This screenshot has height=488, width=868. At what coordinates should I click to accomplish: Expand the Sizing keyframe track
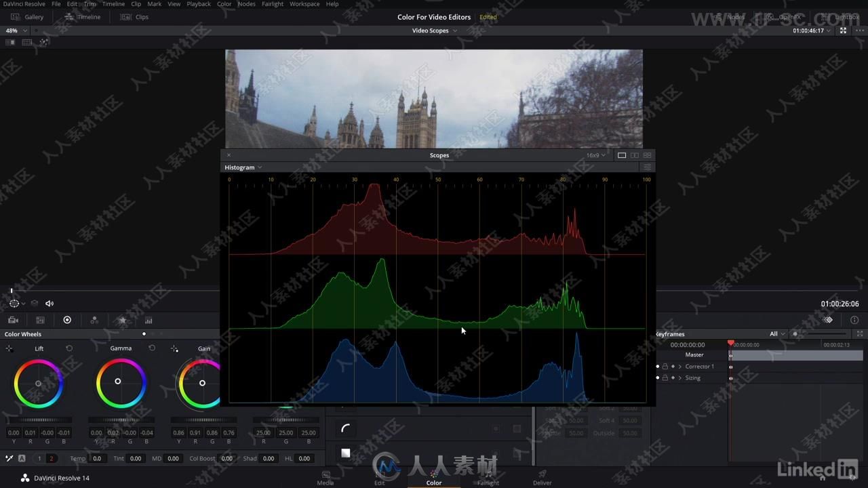[x=680, y=378]
